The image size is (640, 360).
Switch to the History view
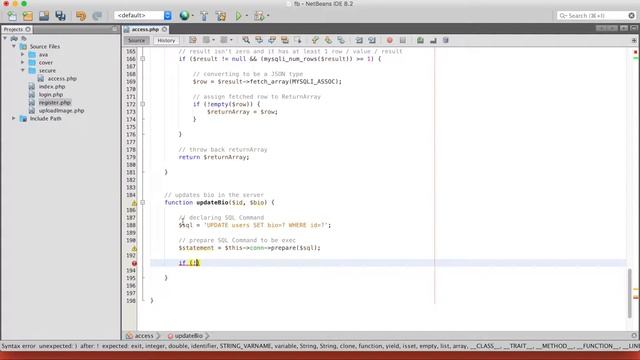(166, 40)
